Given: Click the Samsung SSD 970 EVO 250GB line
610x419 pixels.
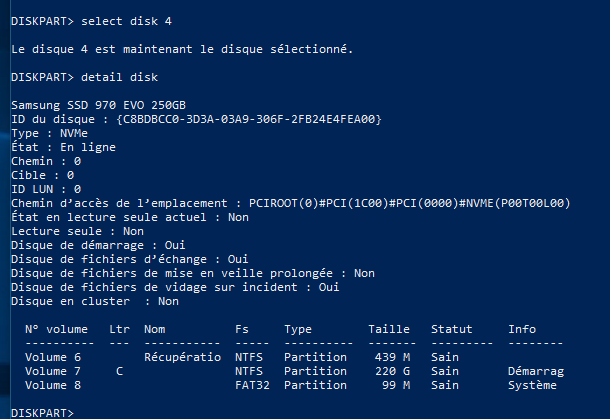Looking at the screenshot, I should [x=98, y=105].
